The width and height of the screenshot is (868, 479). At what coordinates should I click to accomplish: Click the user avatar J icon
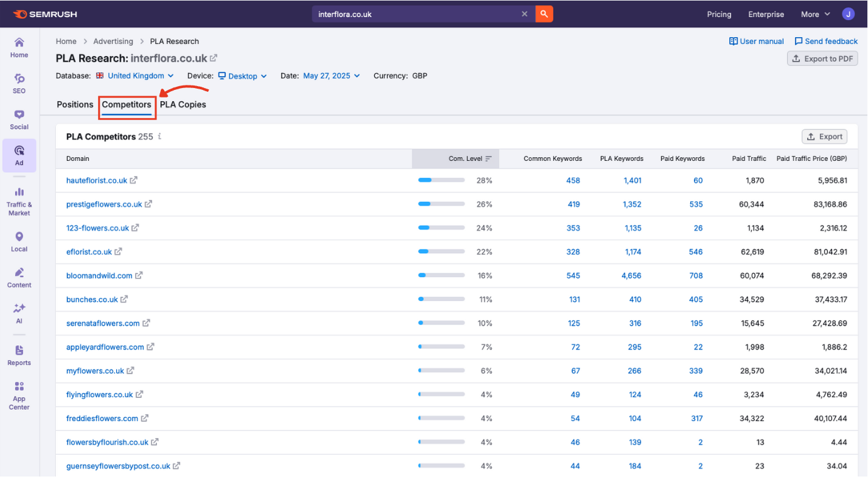coord(848,14)
